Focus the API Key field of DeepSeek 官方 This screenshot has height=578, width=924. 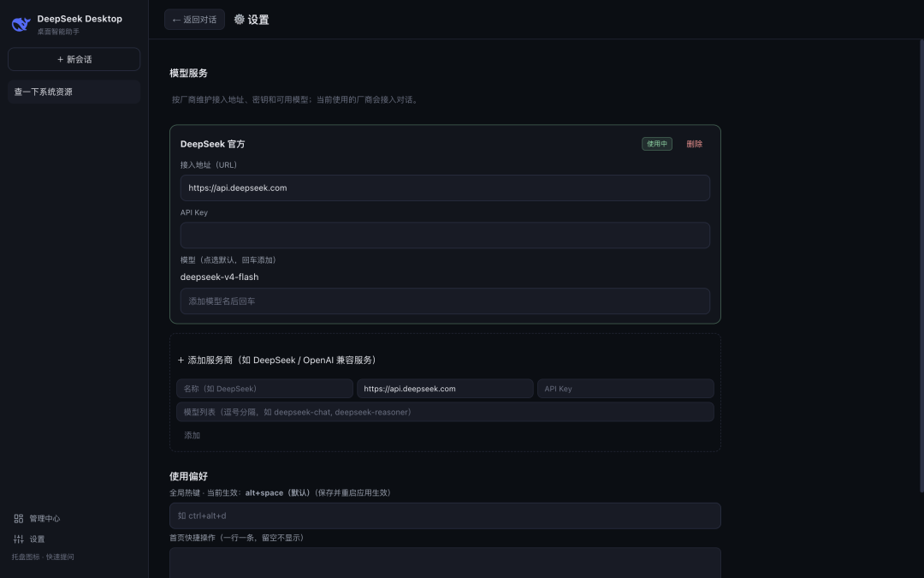(445, 235)
